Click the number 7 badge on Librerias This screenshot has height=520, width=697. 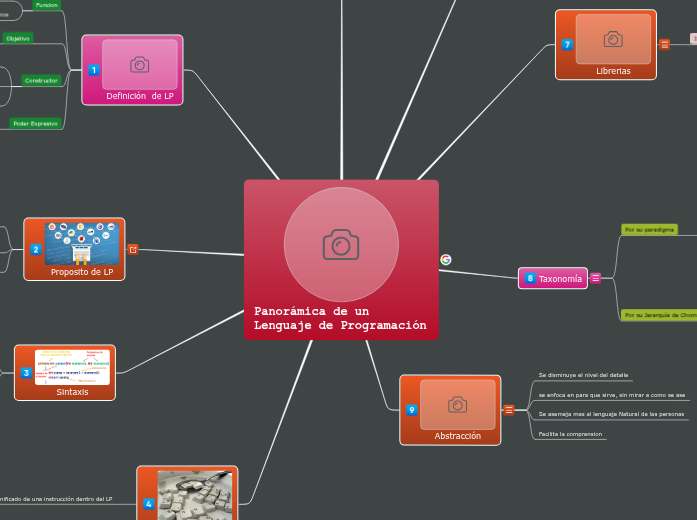pos(567,45)
